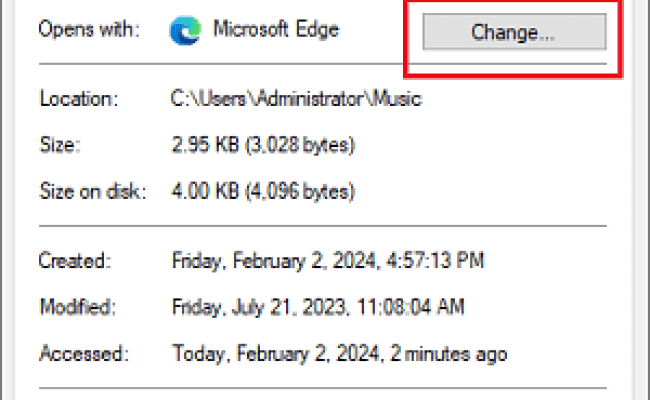Select the 'Opens with:' label
Screen dimensions: 650x400
click(87, 29)
